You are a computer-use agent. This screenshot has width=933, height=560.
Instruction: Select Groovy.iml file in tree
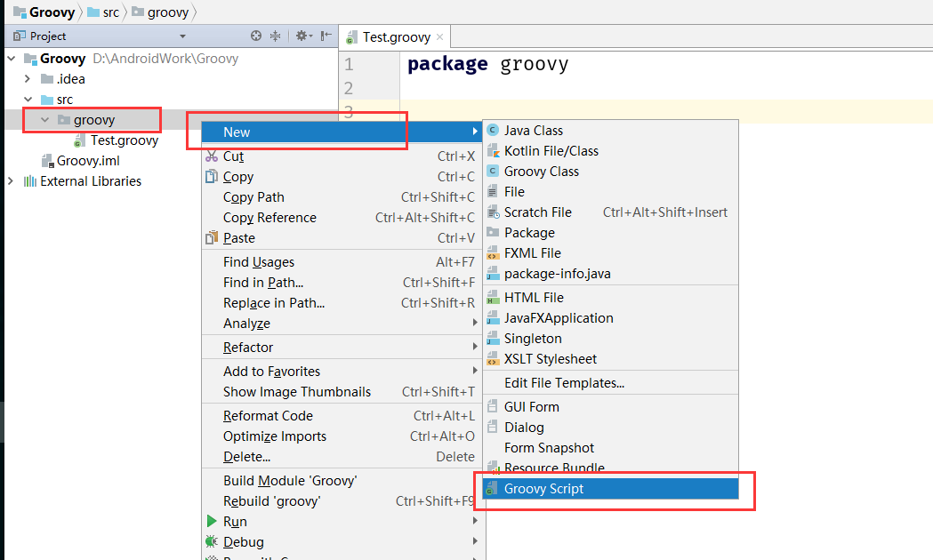80,161
